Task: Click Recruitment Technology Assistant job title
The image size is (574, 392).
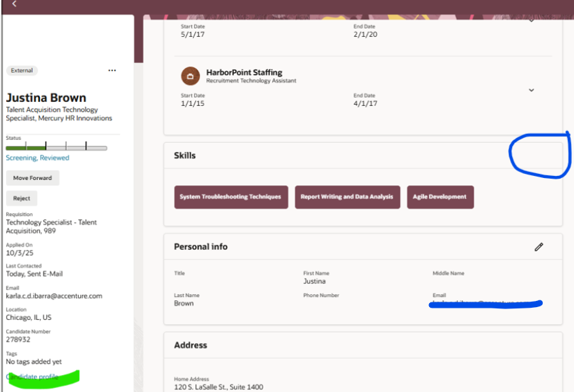Action: click(251, 81)
